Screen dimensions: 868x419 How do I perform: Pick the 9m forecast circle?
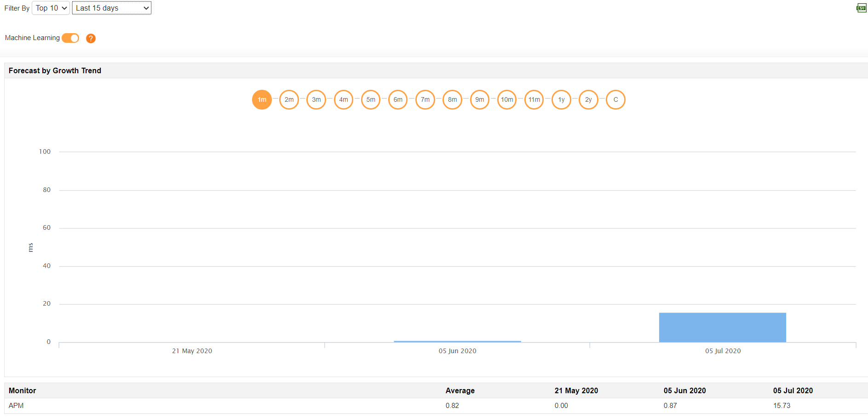coord(479,99)
